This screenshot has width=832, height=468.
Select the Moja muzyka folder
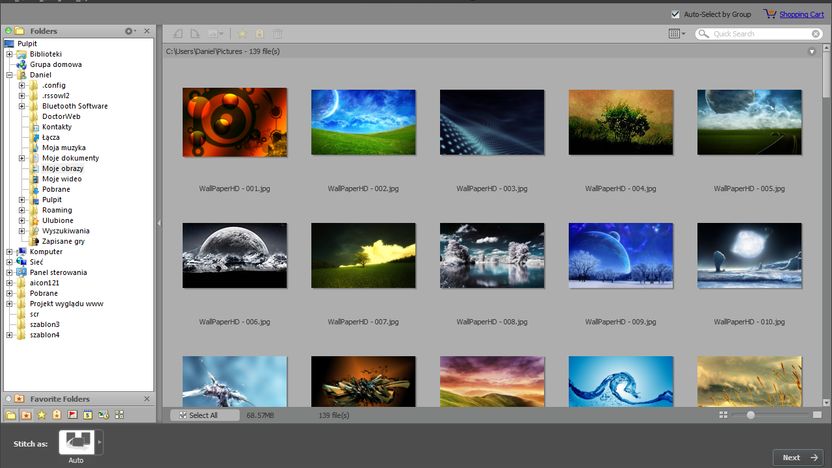(64, 148)
